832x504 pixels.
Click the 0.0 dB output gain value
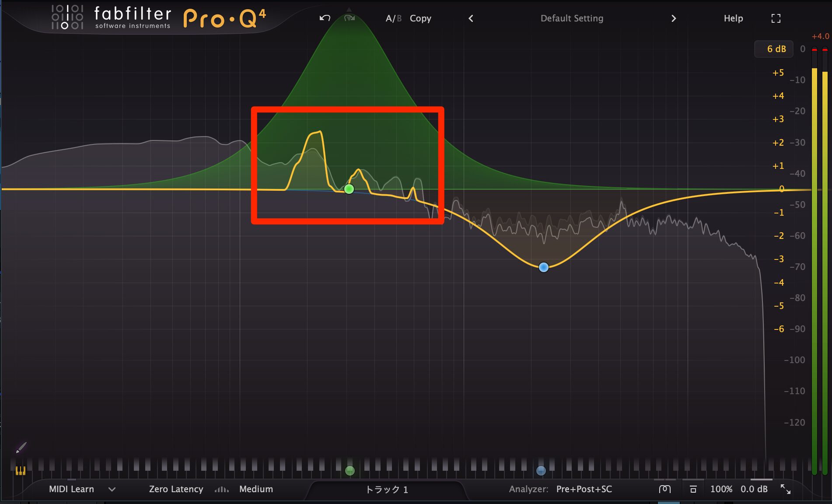tap(754, 489)
